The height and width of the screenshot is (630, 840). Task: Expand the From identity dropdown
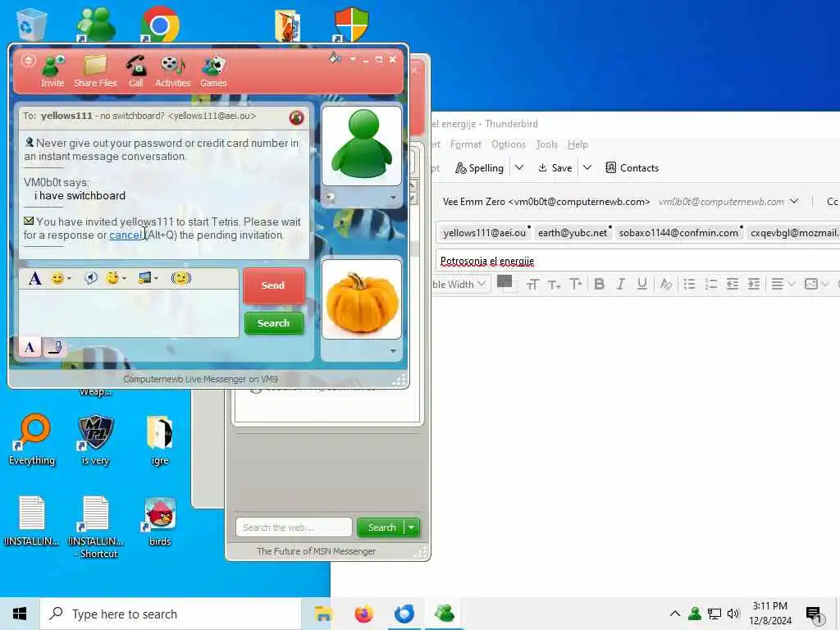pyautogui.click(x=794, y=202)
